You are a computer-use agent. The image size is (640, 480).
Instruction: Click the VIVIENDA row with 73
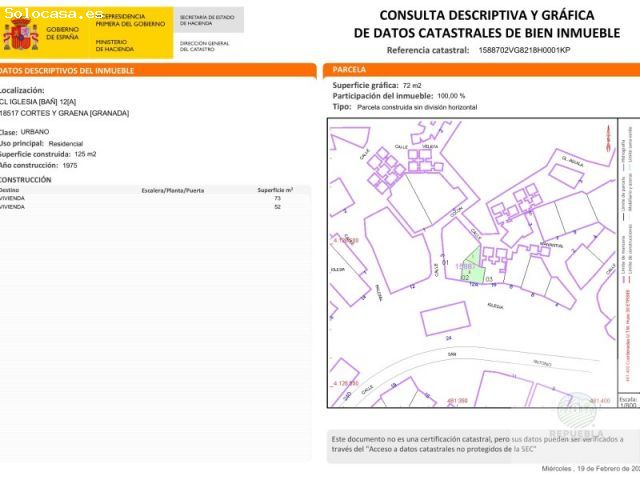[x=155, y=198]
